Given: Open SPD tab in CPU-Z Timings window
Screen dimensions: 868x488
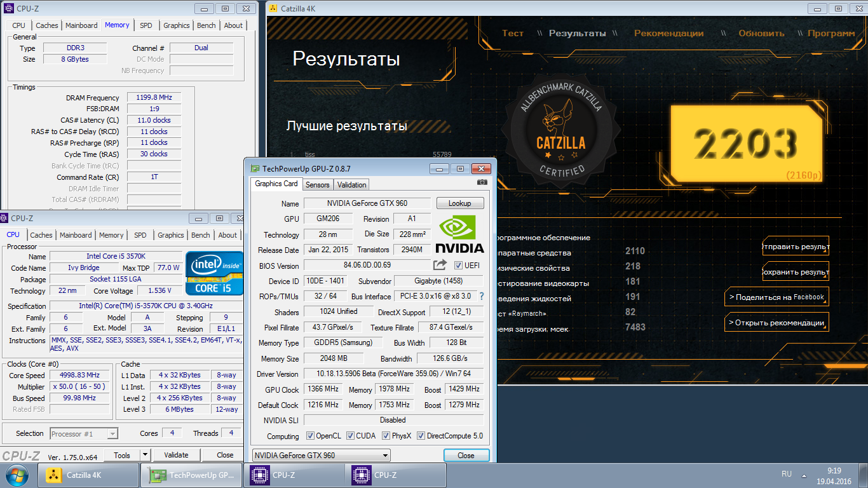Looking at the screenshot, I should 146,25.
